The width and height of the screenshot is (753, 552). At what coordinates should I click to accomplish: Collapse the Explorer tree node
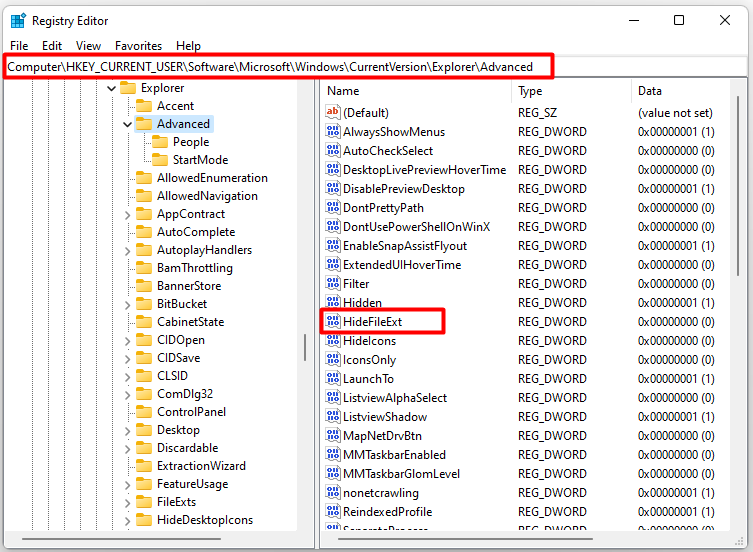[x=111, y=88]
